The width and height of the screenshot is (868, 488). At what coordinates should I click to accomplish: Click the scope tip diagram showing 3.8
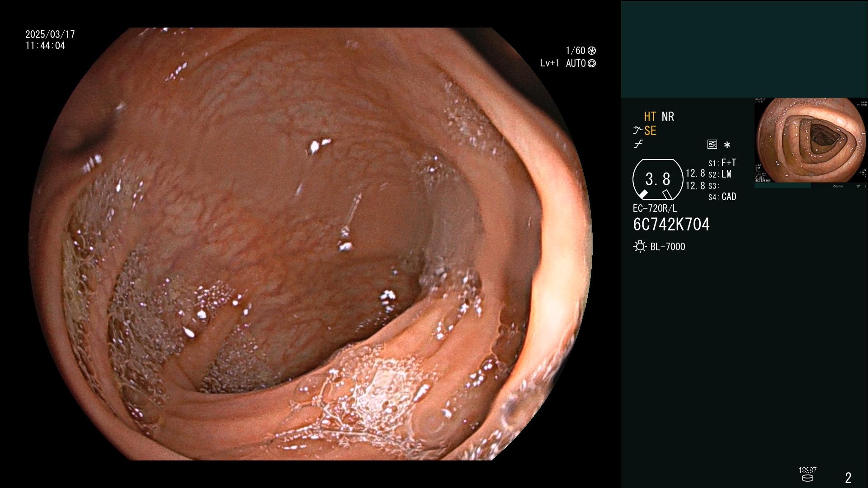pyautogui.click(x=657, y=179)
